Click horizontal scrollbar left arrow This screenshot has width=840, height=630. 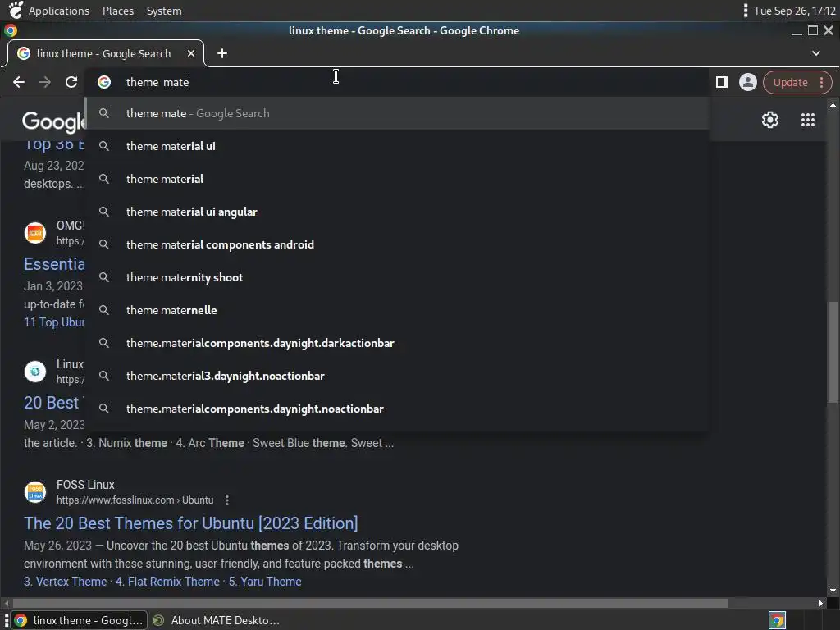pos(7,603)
